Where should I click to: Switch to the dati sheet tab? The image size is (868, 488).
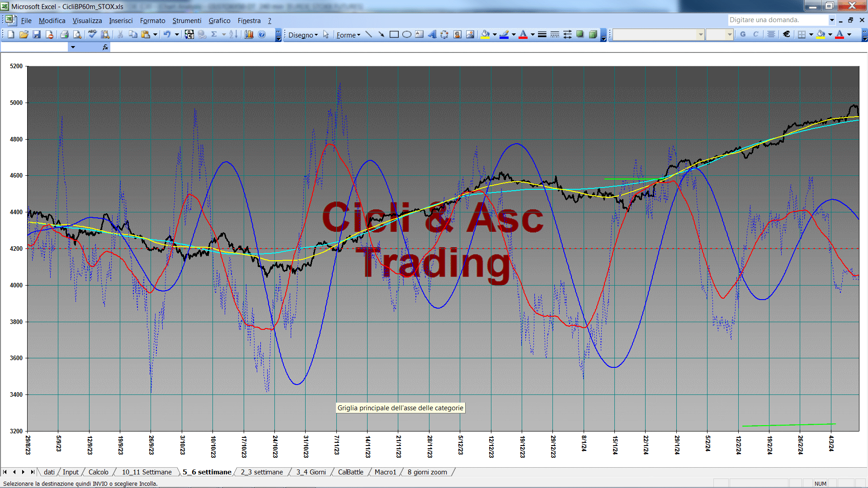click(49, 472)
